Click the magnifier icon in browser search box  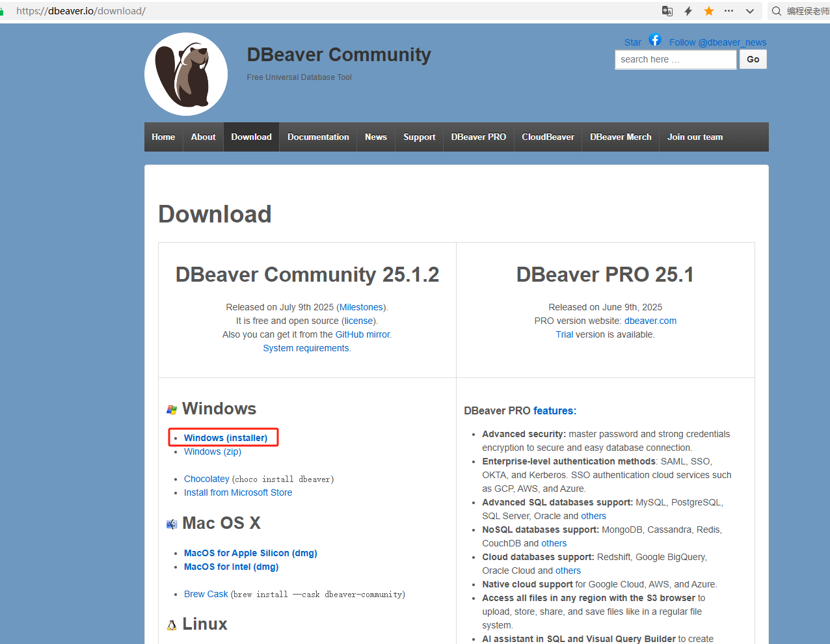776,11
